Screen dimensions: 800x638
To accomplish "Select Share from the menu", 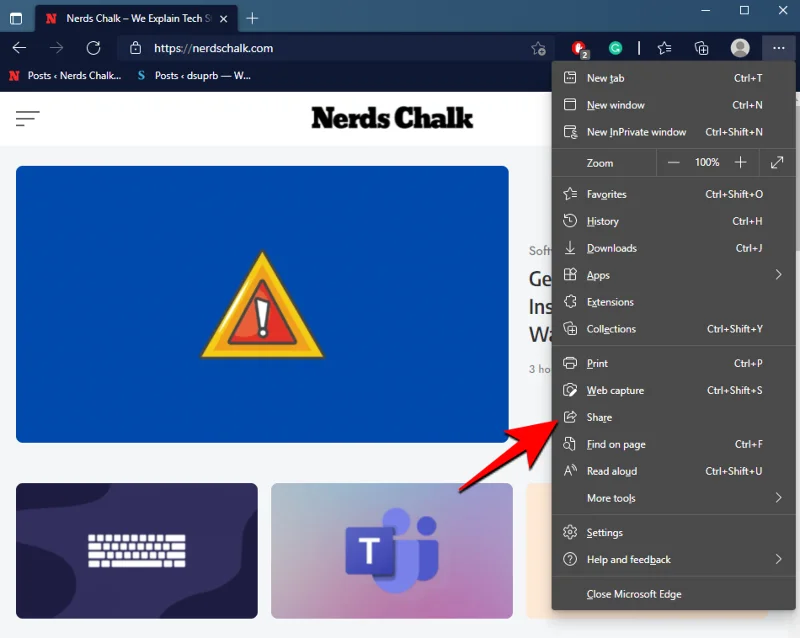I will [600, 417].
